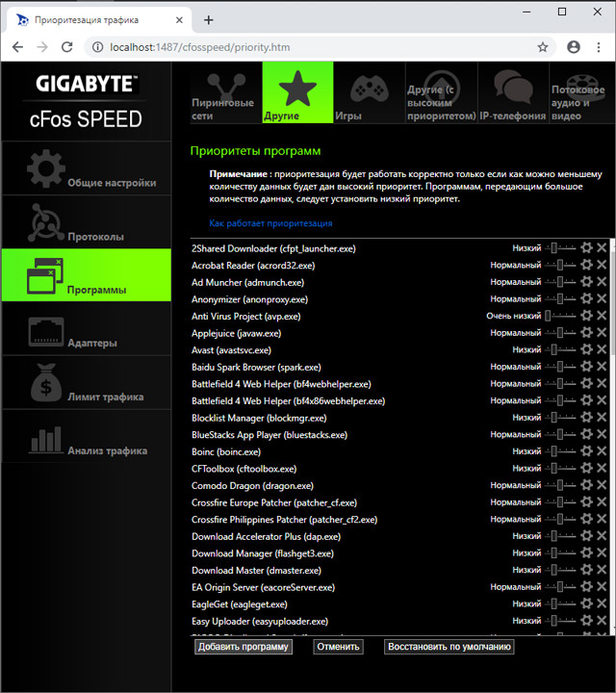Switch to IP-телефония tab
The image size is (616, 693).
coord(513,92)
